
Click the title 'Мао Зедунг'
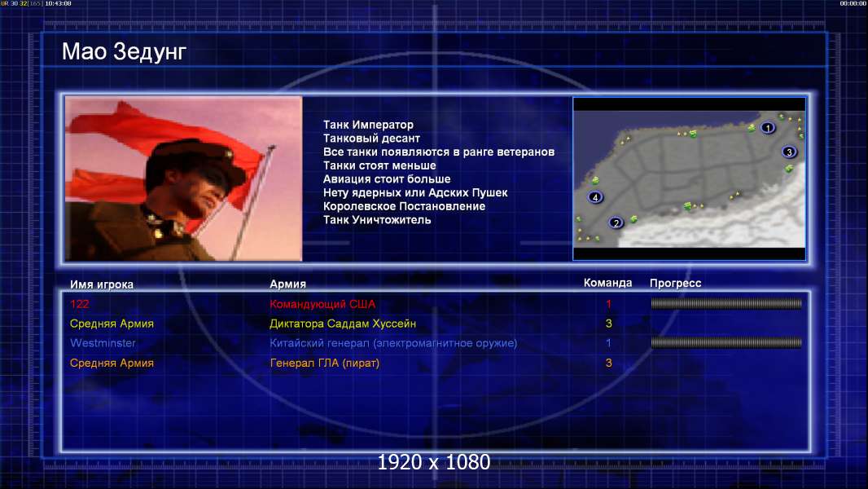124,51
